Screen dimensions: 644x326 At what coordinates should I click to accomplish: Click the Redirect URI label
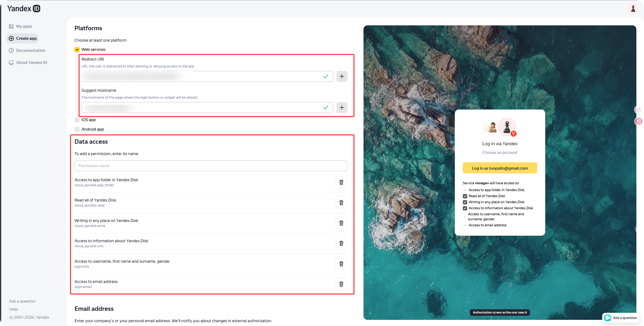tap(93, 59)
